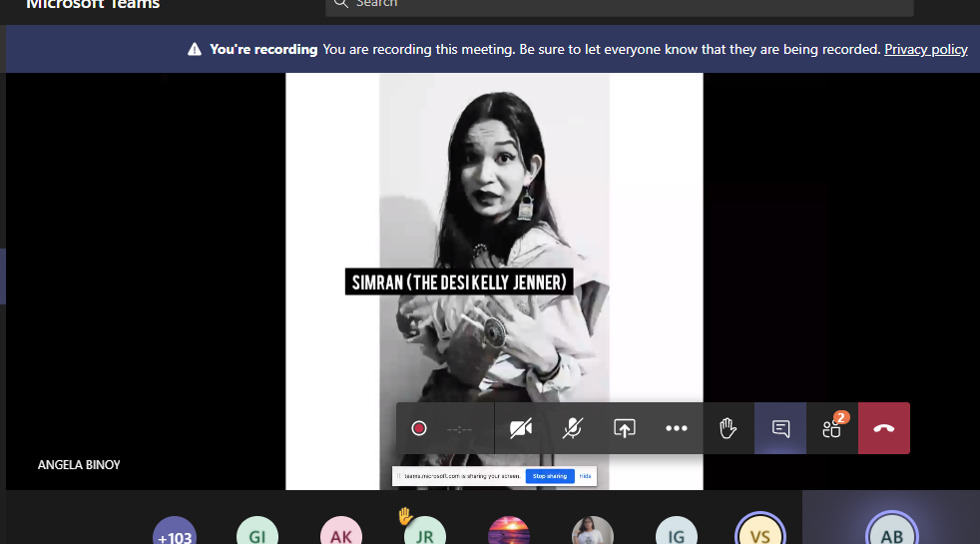Click the AB self-view avatar tile

[890, 533]
